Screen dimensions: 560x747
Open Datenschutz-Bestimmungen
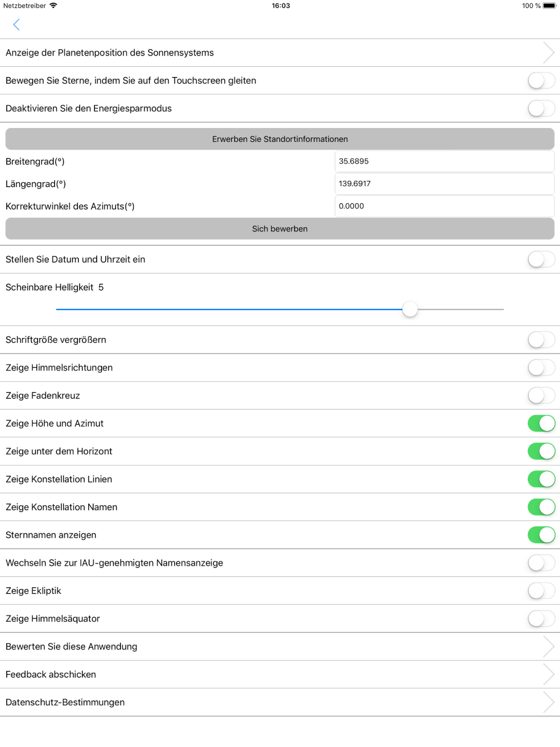(280, 702)
